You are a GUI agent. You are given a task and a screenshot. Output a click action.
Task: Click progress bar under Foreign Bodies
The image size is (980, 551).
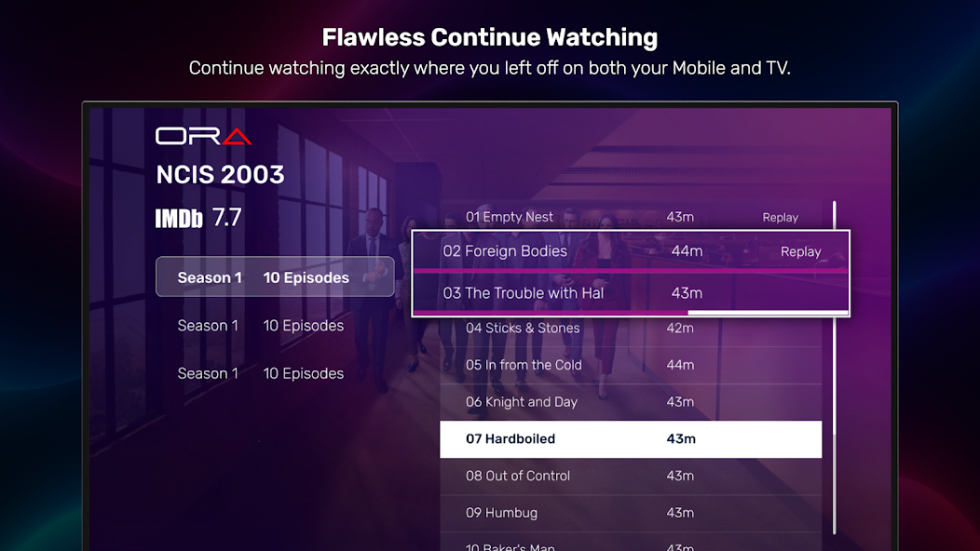630,271
